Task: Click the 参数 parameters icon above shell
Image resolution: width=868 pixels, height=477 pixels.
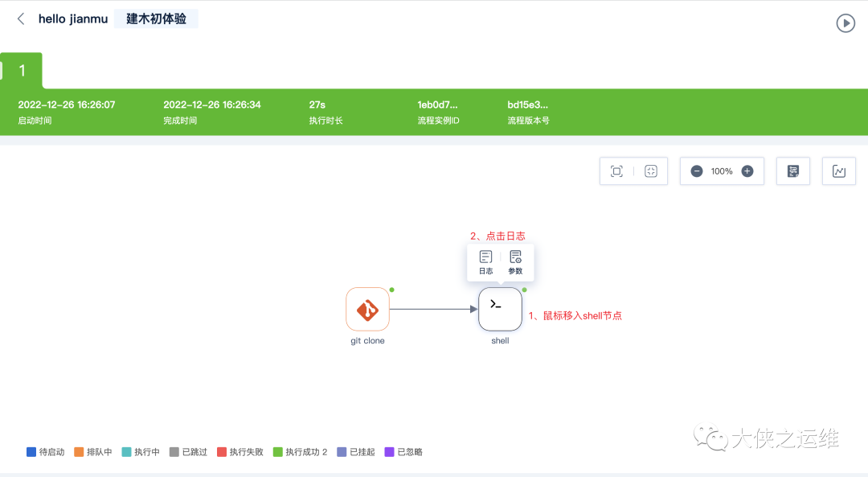Action: click(x=515, y=262)
